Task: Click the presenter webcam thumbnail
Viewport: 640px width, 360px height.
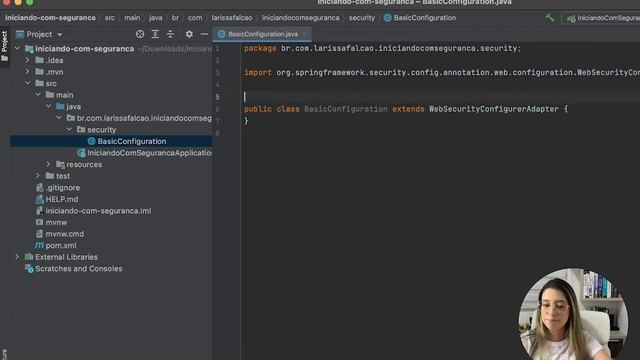Action: 573,314
